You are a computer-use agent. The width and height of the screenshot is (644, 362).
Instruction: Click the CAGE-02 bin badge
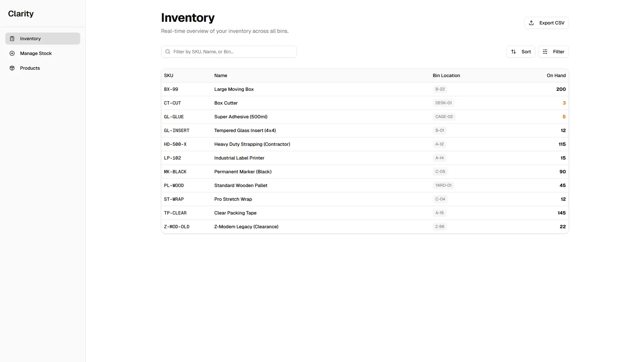444,117
